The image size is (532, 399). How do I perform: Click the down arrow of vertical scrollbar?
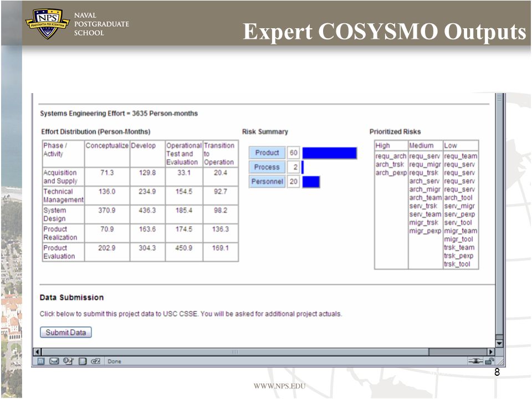click(x=499, y=343)
